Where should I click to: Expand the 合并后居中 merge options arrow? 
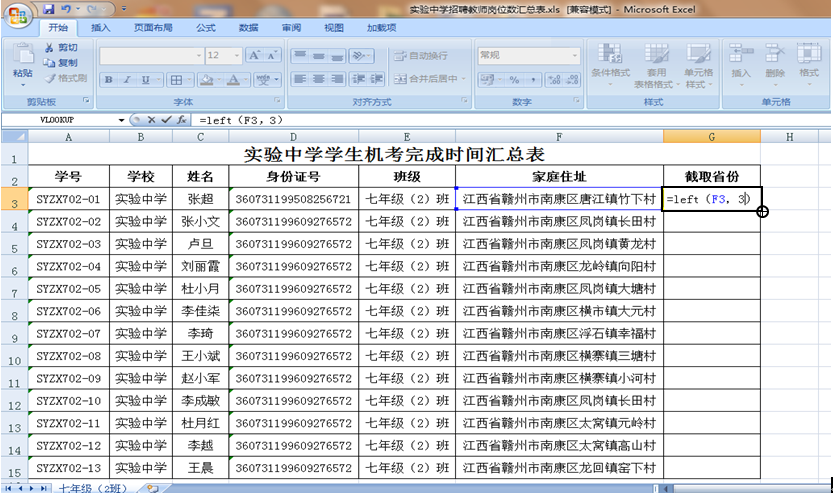point(464,79)
